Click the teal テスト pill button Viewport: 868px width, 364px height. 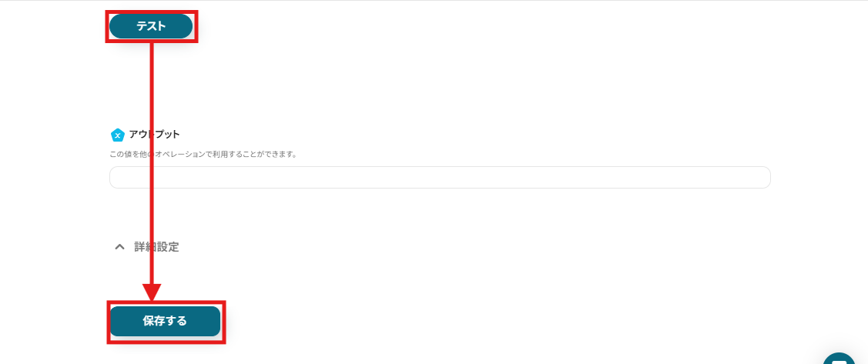pyautogui.click(x=151, y=26)
